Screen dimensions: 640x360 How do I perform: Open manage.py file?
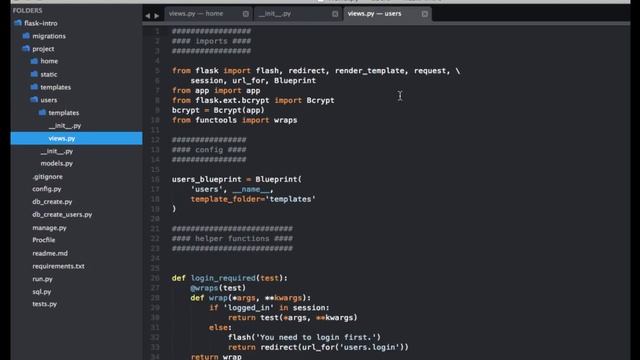pyautogui.click(x=49, y=228)
